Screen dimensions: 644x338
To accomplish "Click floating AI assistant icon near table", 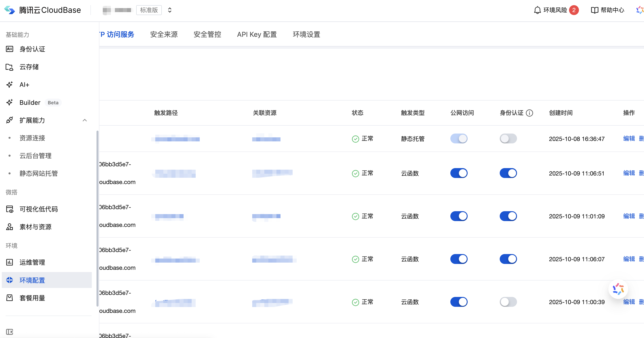I will [x=618, y=289].
